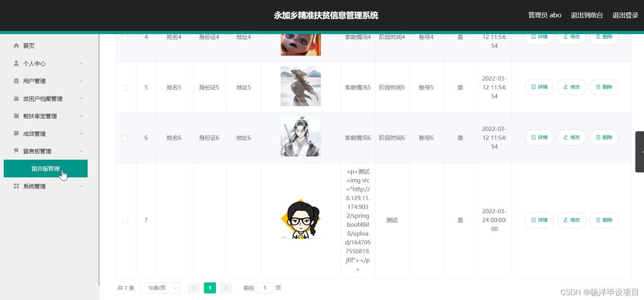Click the 地址5 cell

tap(244, 88)
